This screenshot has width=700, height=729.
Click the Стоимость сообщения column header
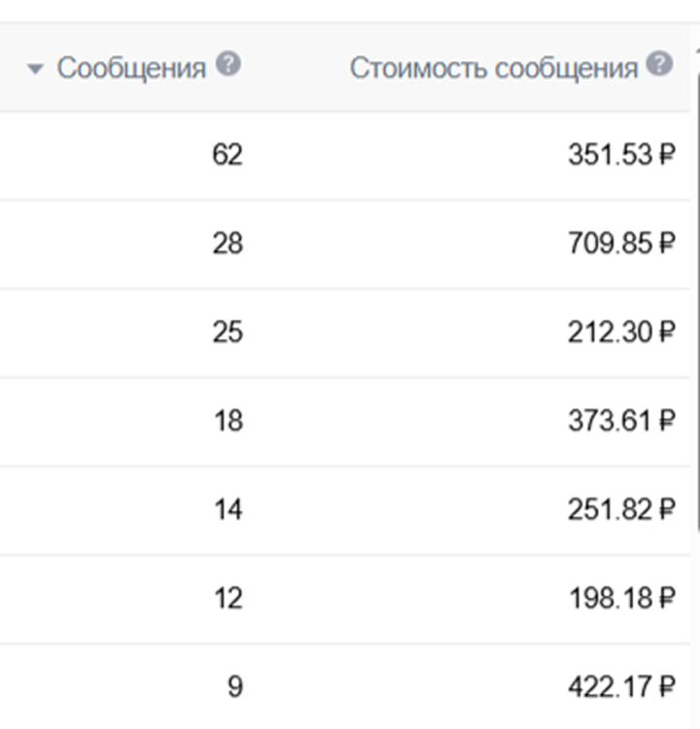tap(493, 68)
